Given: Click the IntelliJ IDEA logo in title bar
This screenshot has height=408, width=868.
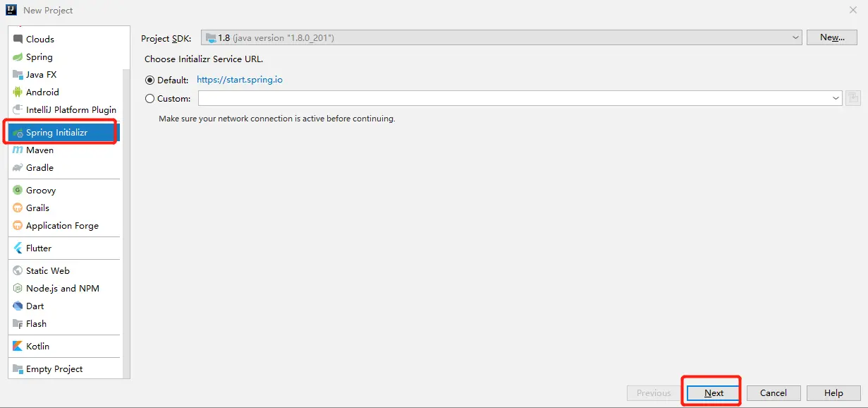Looking at the screenshot, I should 11,10.
